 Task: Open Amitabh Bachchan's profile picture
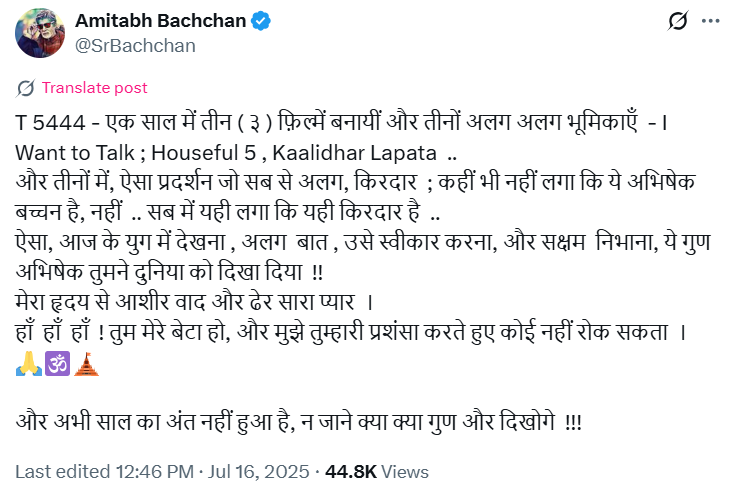pos(40,33)
